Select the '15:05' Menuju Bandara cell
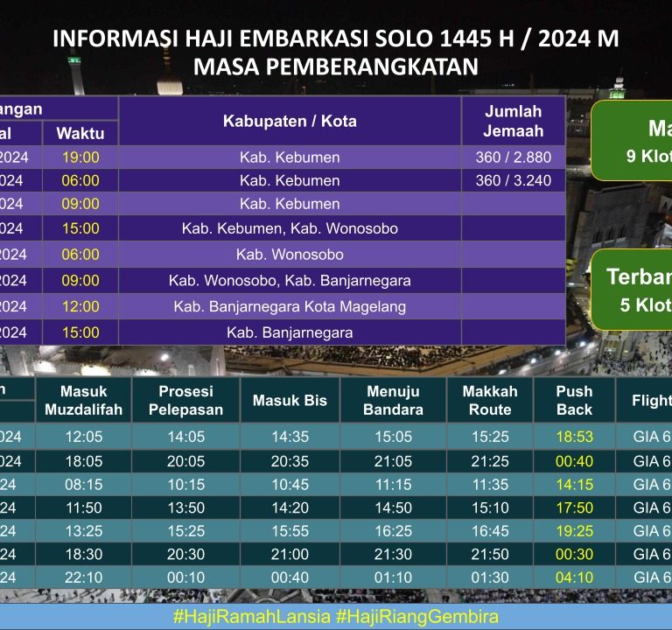 pos(393,437)
